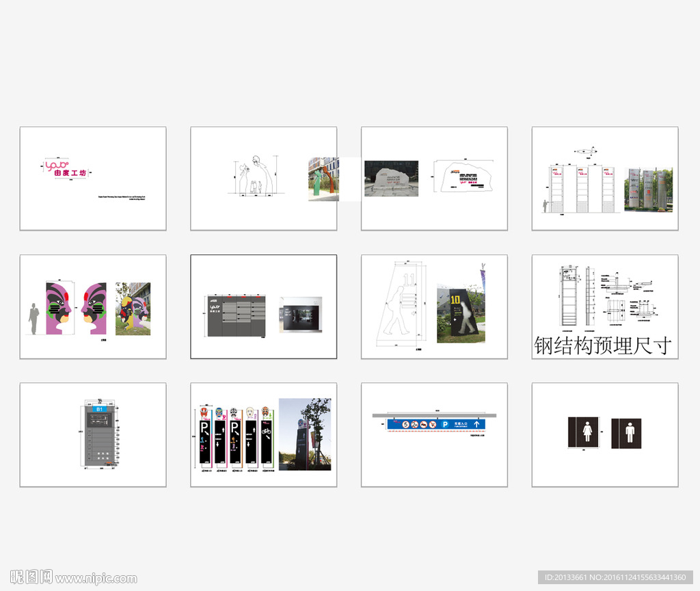The image size is (700, 591).
Task: Click the blue P parking symbol on banner
Action: coord(444,424)
